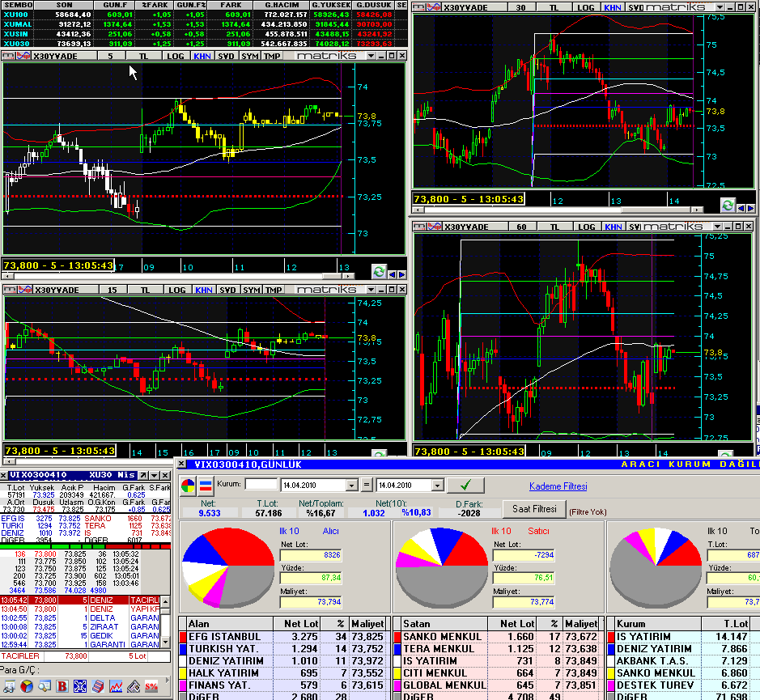Click the chart type icon in 5-minute chart
760x700 pixels.
9,56
